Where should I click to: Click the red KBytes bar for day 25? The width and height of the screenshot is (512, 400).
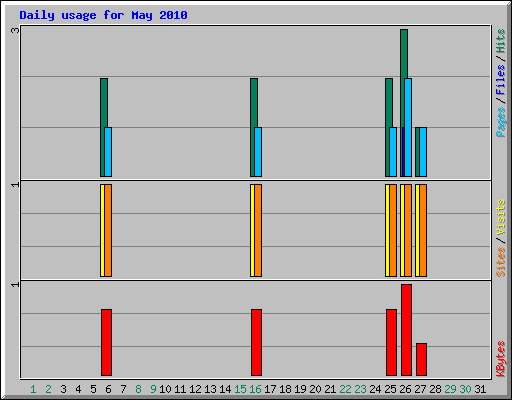[391, 342]
